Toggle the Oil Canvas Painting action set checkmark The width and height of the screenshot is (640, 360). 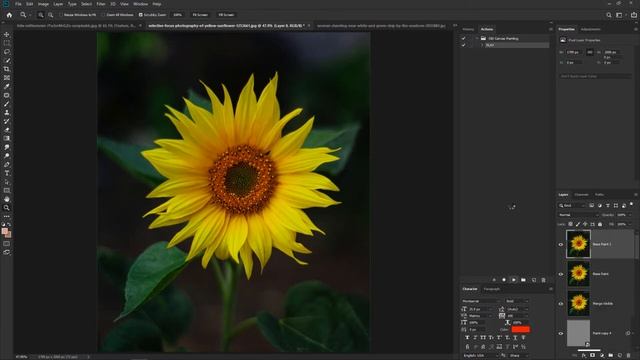tap(463, 38)
